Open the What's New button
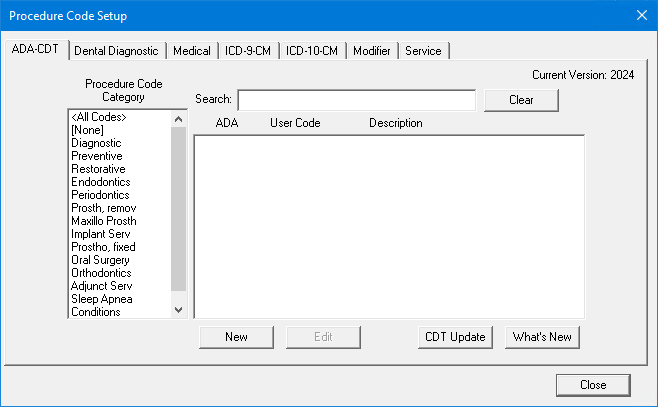 point(542,337)
